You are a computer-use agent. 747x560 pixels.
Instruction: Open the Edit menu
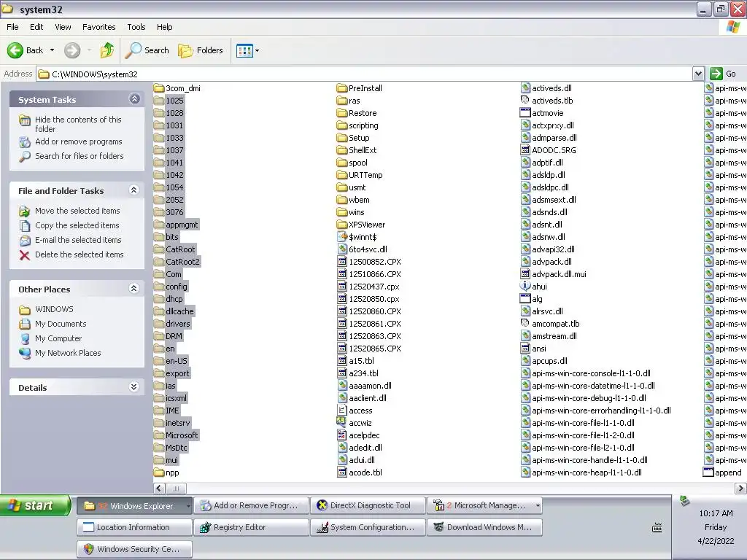point(36,27)
